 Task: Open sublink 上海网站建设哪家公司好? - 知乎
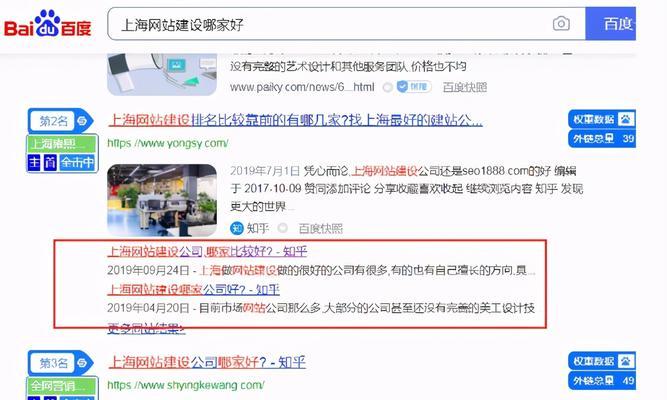[x=193, y=290]
